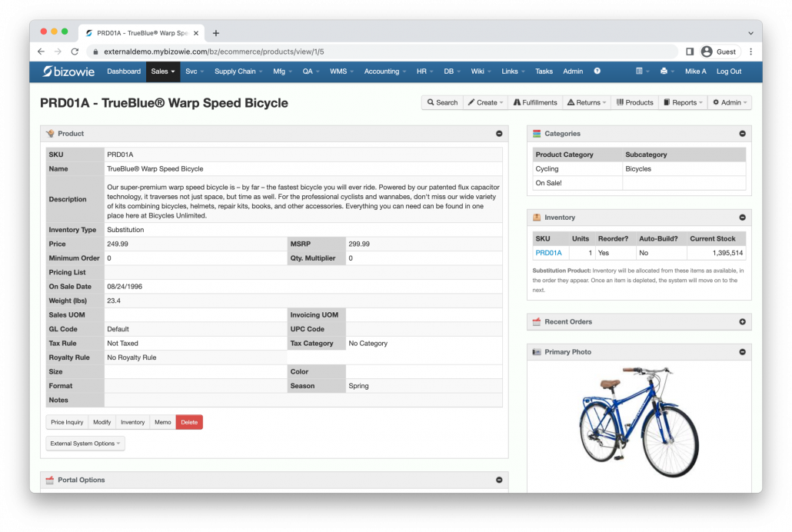The width and height of the screenshot is (792, 532).
Task: Click the help question mark icon
Action: click(x=597, y=71)
